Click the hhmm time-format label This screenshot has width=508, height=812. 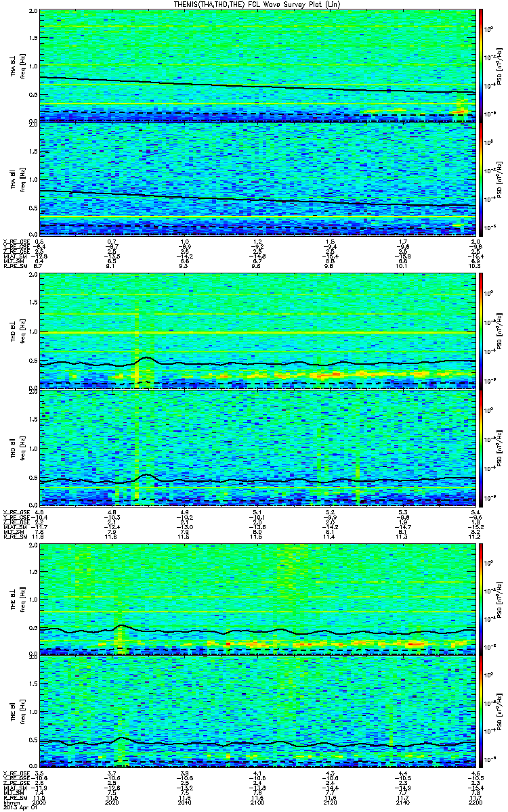point(10,801)
